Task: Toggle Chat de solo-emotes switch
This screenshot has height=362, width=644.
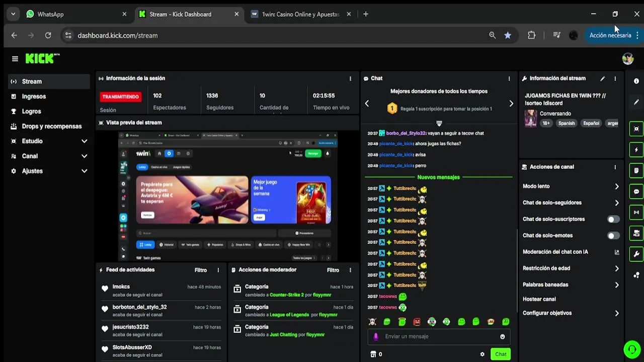Action: coord(613,236)
